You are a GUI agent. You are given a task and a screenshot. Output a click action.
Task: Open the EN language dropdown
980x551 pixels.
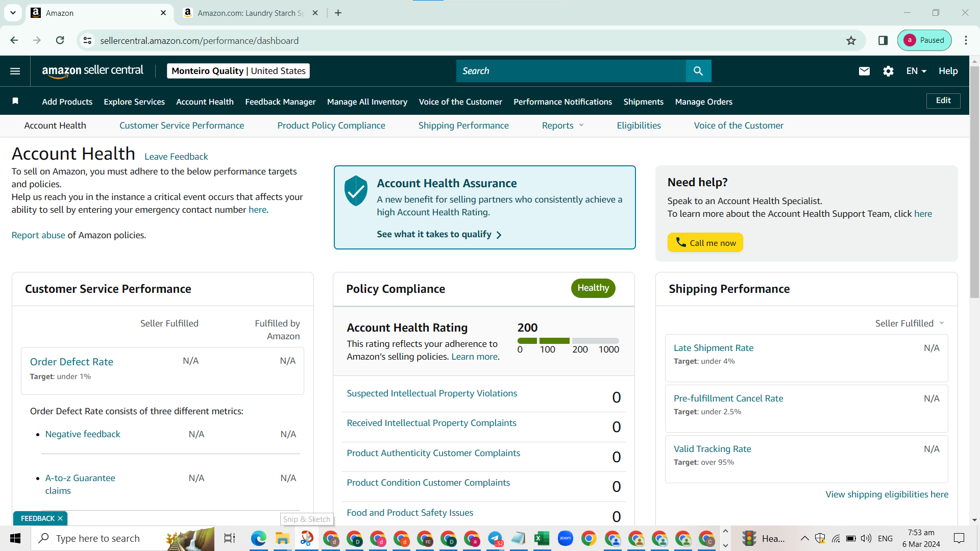tap(916, 71)
